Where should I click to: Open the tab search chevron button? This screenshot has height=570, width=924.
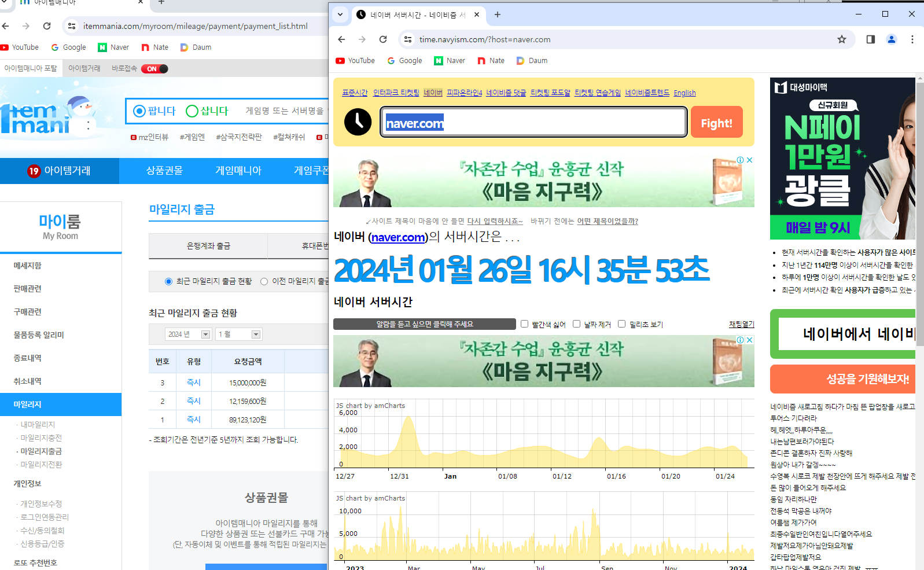click(x=340, y=14)
